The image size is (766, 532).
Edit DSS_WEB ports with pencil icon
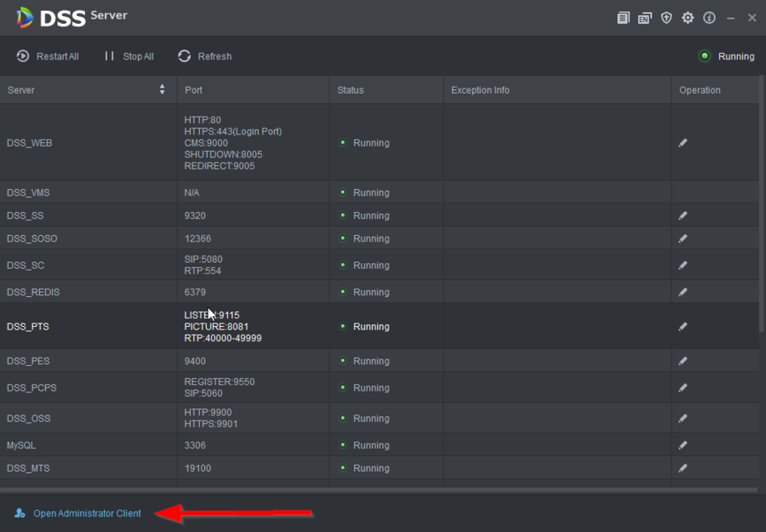(x=683, y=142)
